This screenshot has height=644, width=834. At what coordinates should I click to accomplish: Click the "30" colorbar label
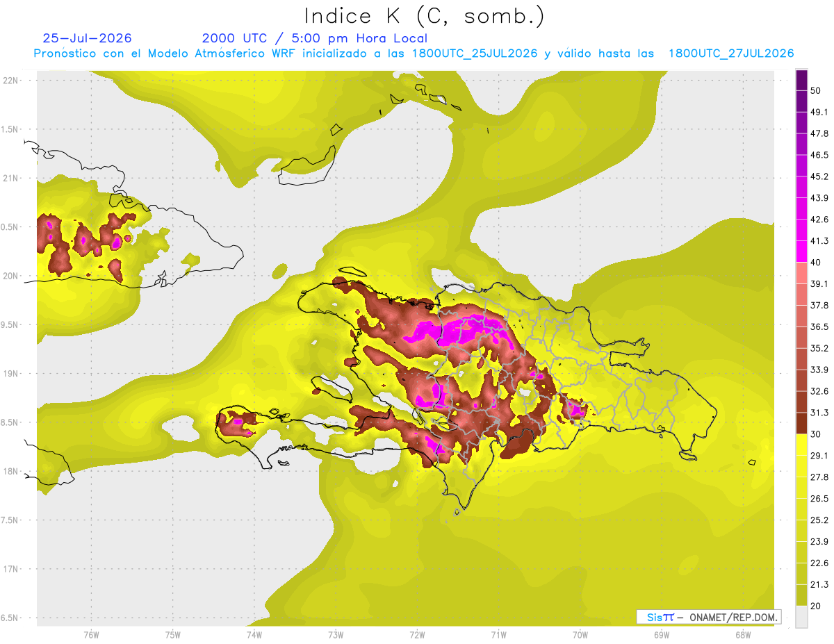(x=816, y=434)
